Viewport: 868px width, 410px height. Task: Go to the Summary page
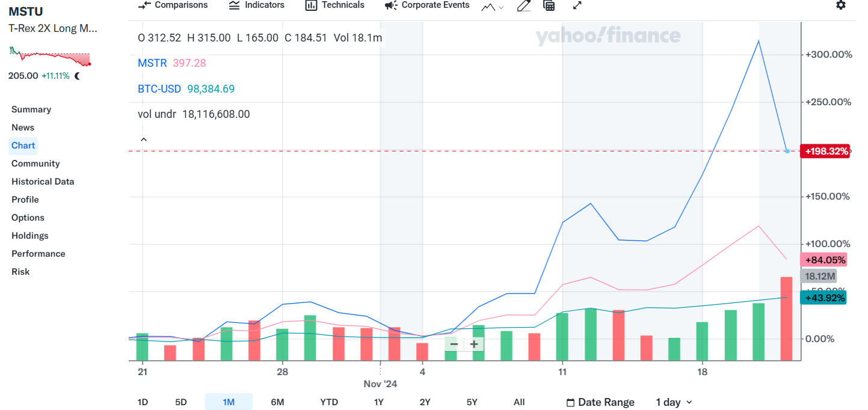tap(31, 109)
